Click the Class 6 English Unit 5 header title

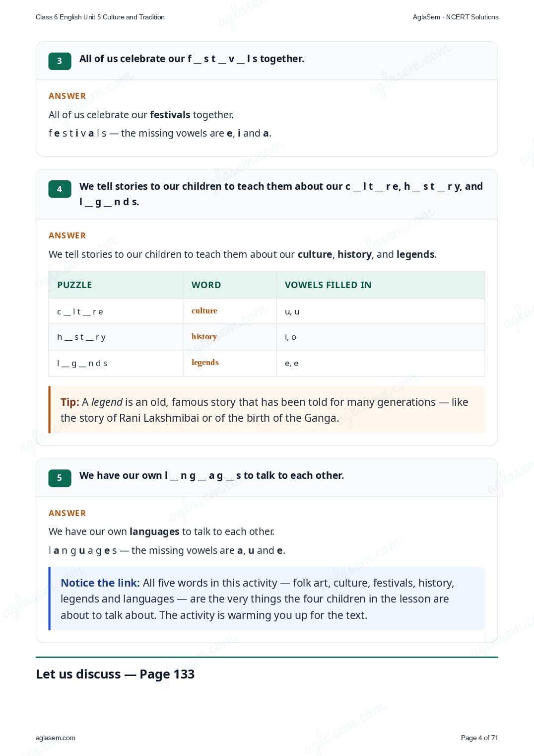(100, 17)
